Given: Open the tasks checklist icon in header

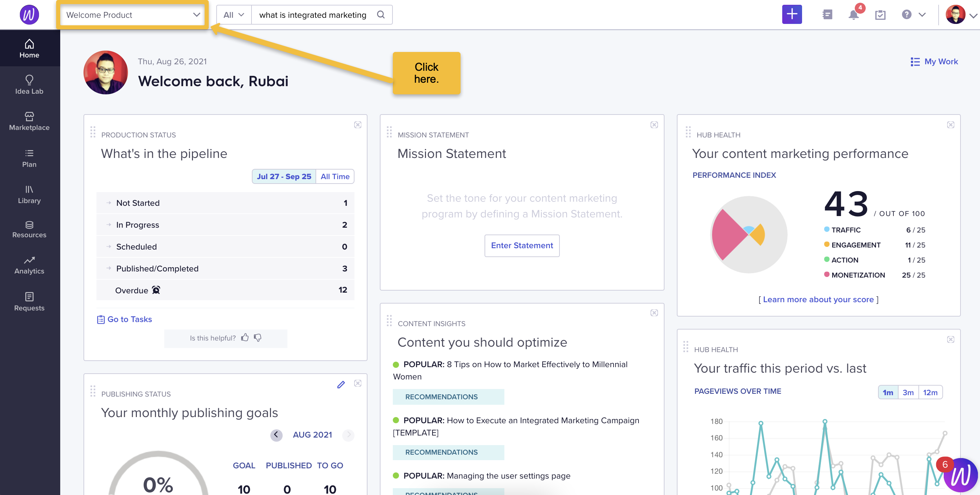Looking at the screenshot, I should click(880, 15).
